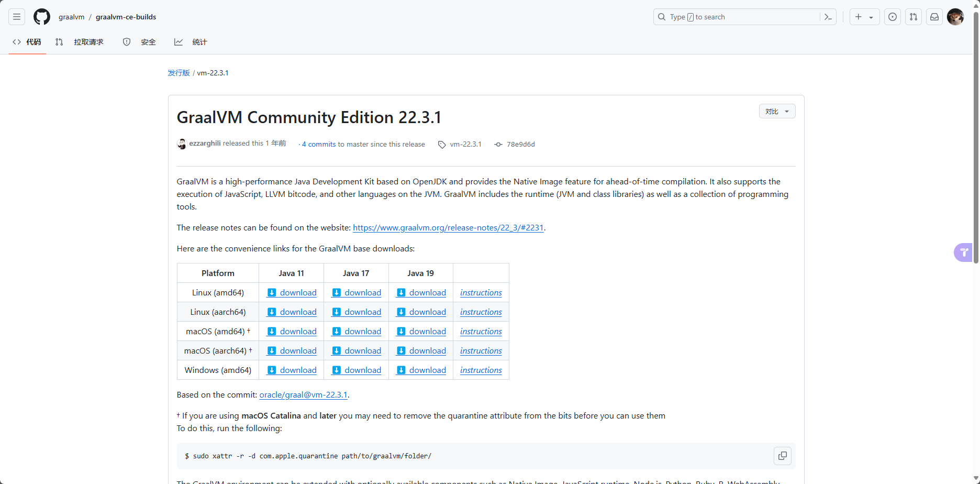Switch to the 拉取请求 tab
Image resolution: width=980 pixels, height=484 pixels.
(x=80, y=42)
